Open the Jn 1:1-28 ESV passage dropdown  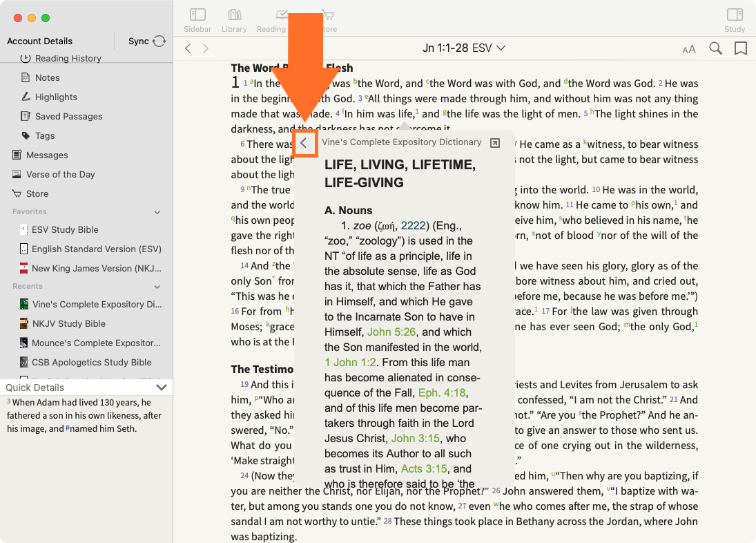(464, 48)
